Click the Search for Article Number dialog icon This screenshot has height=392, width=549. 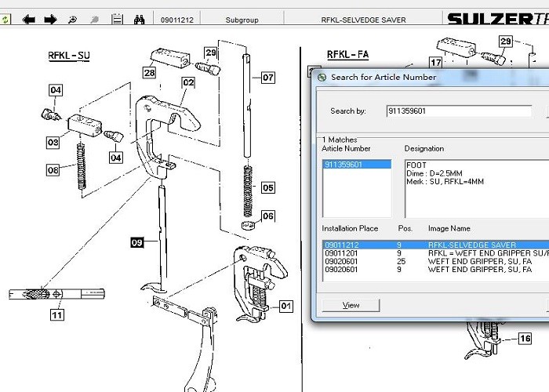[322, 78]
